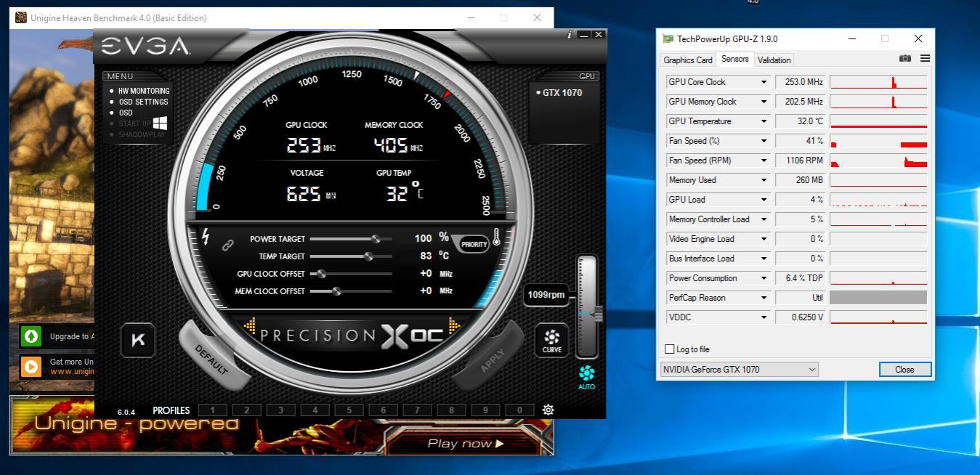
Task: Toggle the AUTO fan mode icon
Action: (x=587, y=378)
